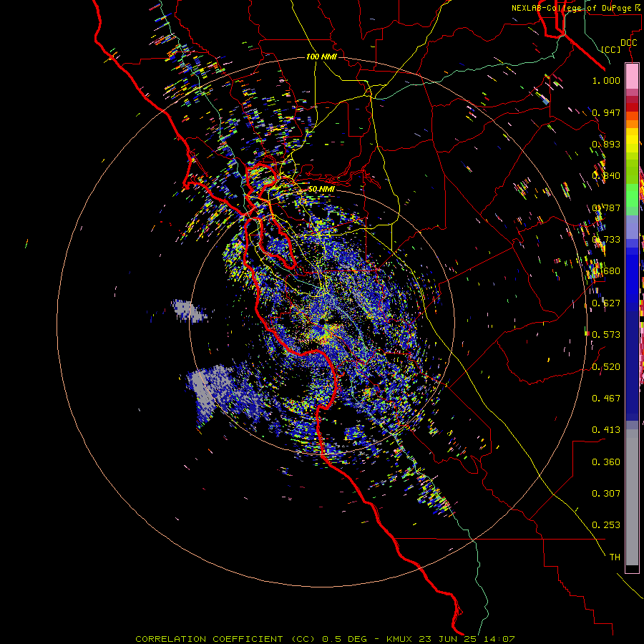Click the "[CC]" legend unit label
The image size is (644, 644).
coord(611,49)
